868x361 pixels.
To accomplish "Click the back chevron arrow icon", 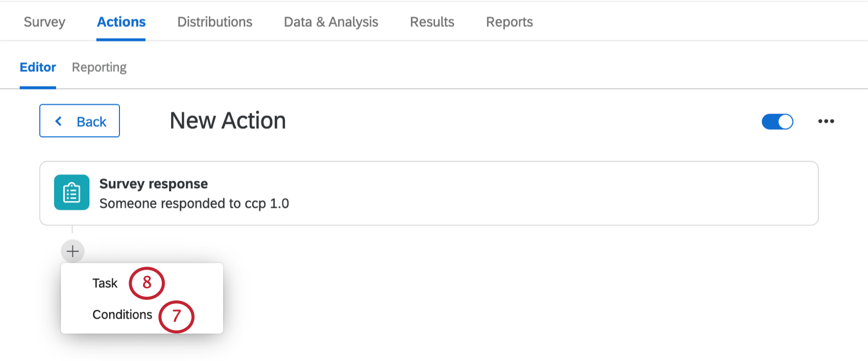I will tap(59, 121).
